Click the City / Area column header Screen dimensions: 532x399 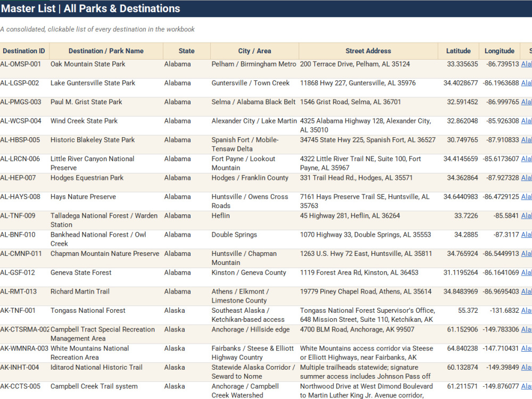point(254,51)
